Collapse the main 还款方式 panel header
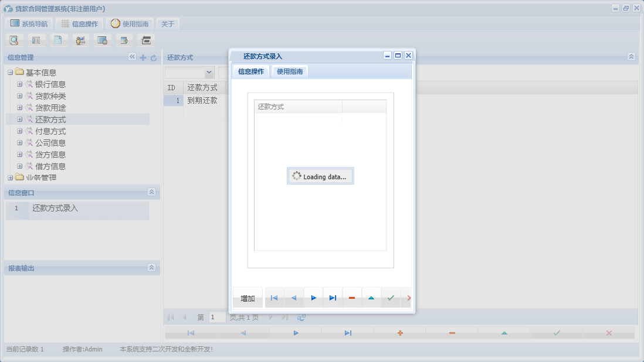 631,57
